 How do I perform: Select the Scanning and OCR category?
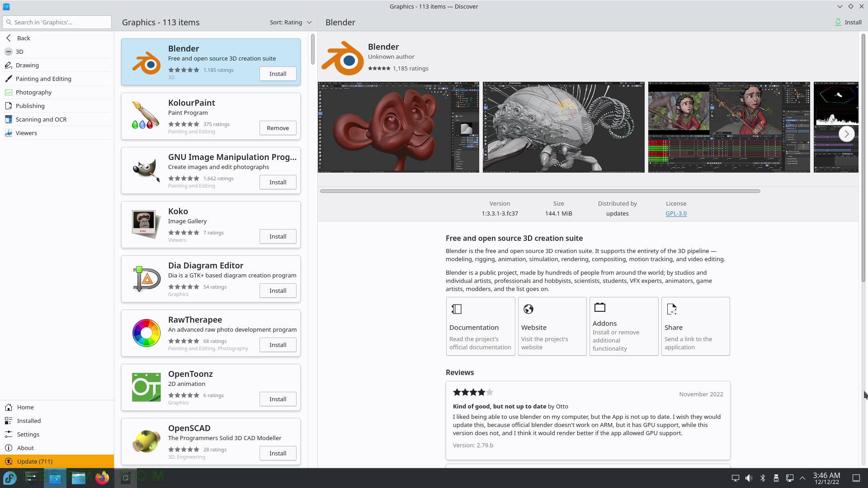coord(57,119)
